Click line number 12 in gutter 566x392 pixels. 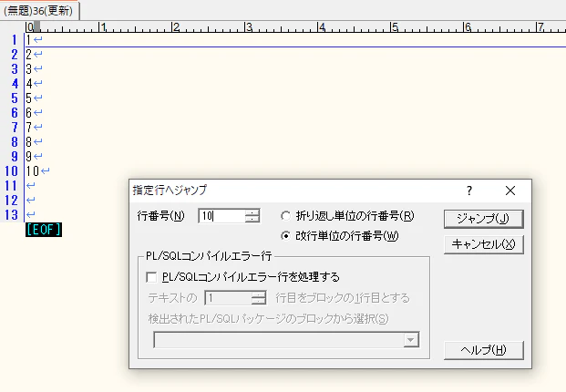(x=11, y=201)
